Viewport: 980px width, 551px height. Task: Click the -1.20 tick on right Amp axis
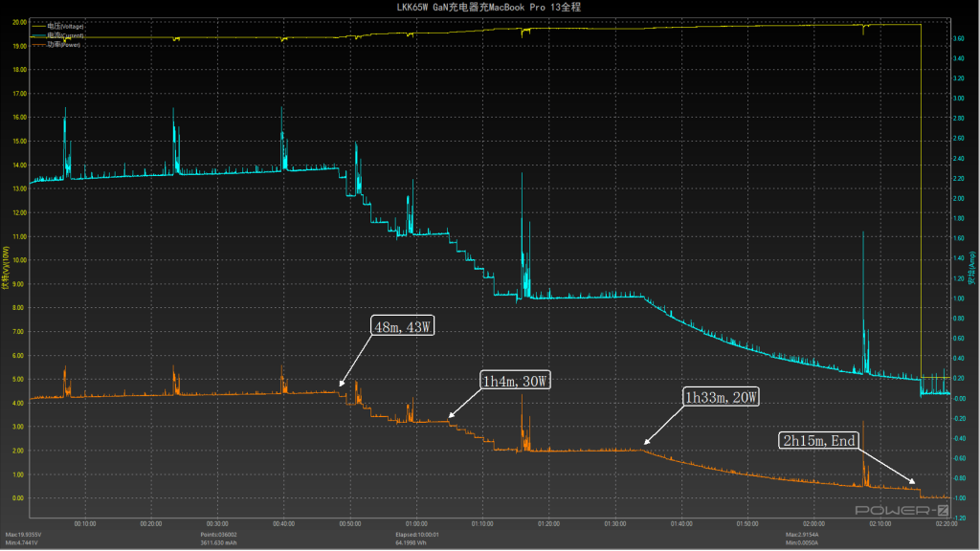click(958, 518)
